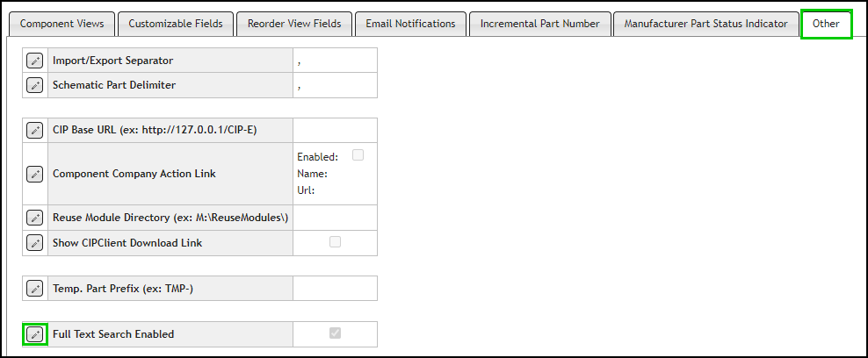Uncheck the Full Text Search Enabled checkbox

pyautogui.click(x=335, y=333)
